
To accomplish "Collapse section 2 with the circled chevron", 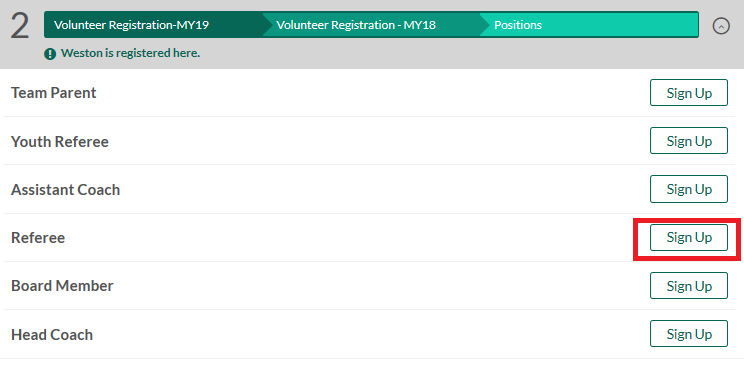I will (x=721, y=26).
